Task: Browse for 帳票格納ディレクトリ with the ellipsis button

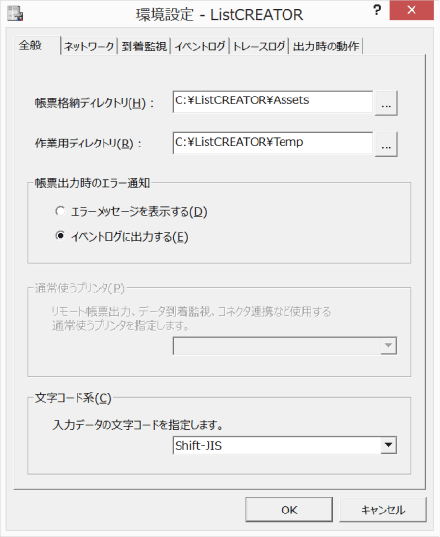Action: pyautogui.click(x=386, y=103)
